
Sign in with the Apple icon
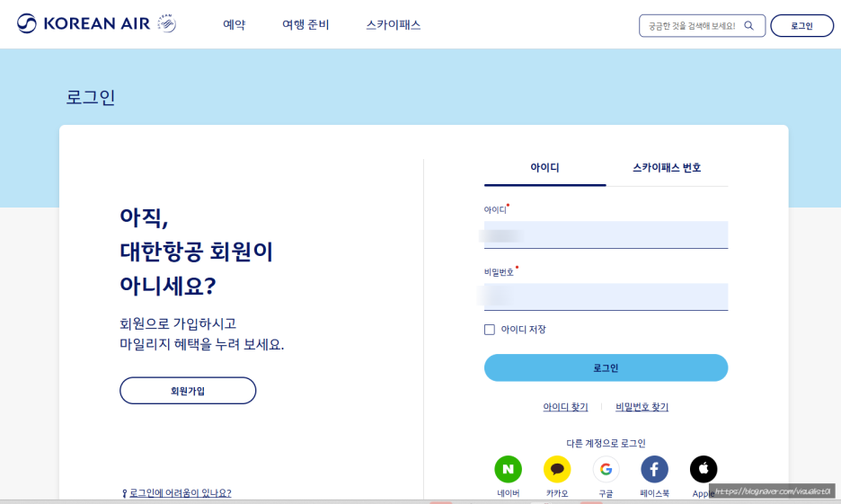coord(704,469)
